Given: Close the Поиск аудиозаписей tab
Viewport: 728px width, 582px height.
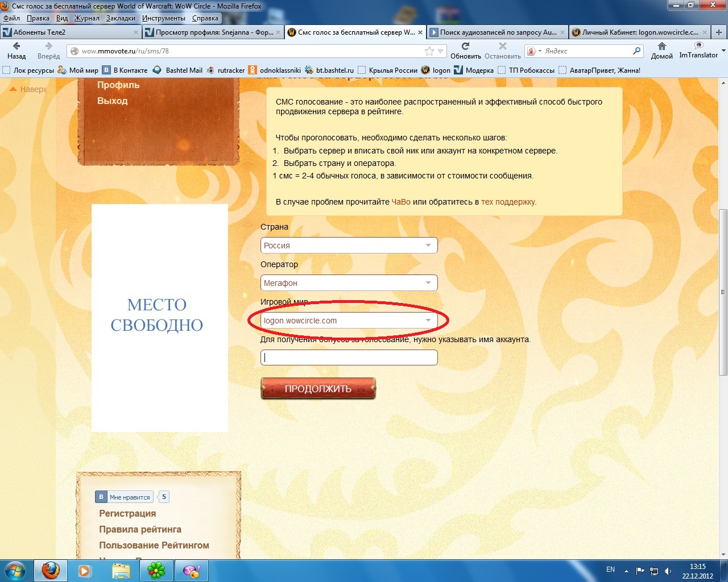Looking at the screenshot, I should [562, 32].
